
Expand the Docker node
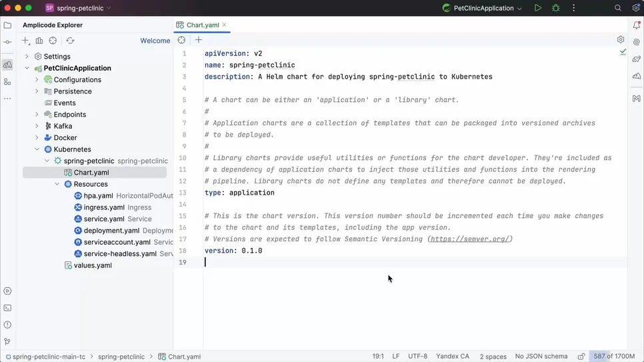[37, 137]
